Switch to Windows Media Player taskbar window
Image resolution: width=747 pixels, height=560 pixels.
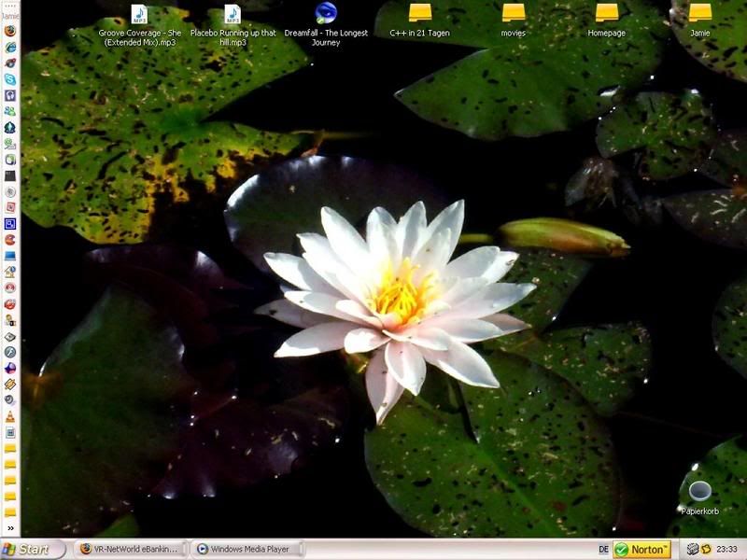click(x=243, y=550)
